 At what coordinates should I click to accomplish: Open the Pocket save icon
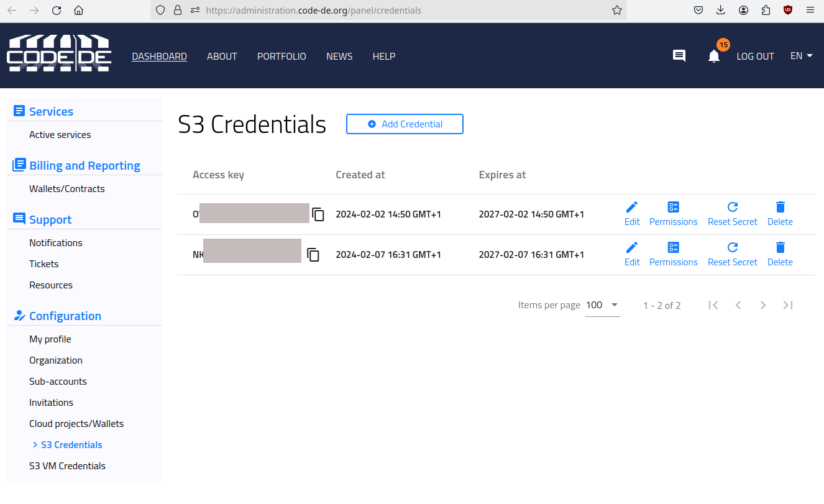click(x=698, y=10)
